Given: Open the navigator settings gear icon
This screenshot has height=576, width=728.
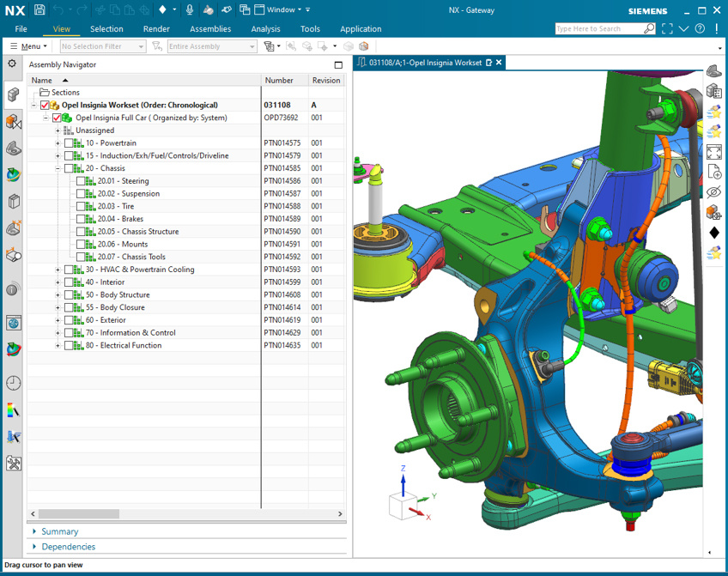Looking at the screenshot, I should pyautogui.click(x=12, y=64).
